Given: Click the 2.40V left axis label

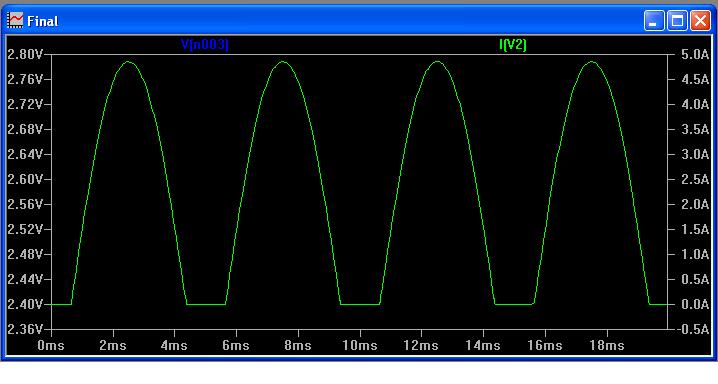Looking at the screenshot, I should click(25, 304).
